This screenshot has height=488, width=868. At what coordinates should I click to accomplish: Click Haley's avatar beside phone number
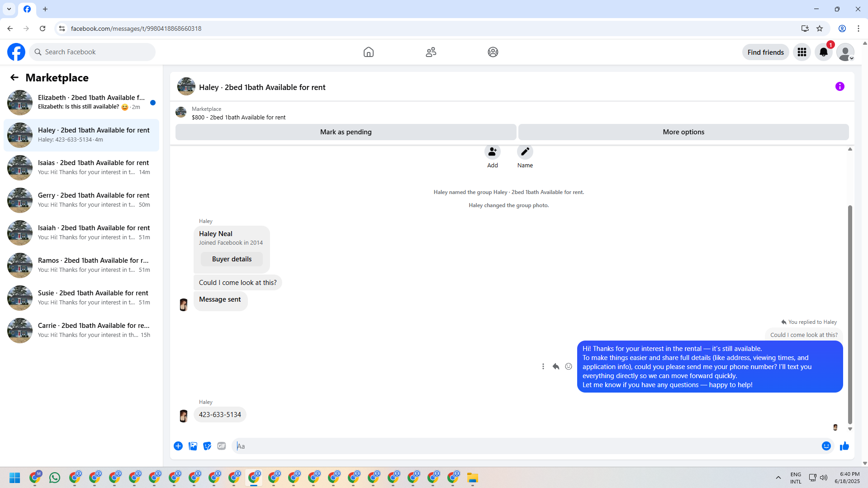[x=184, y=416]
